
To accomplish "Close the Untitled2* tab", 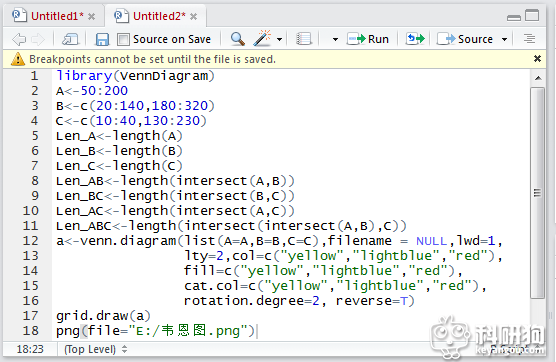I will pyautogui.click(x=193, y=17).
